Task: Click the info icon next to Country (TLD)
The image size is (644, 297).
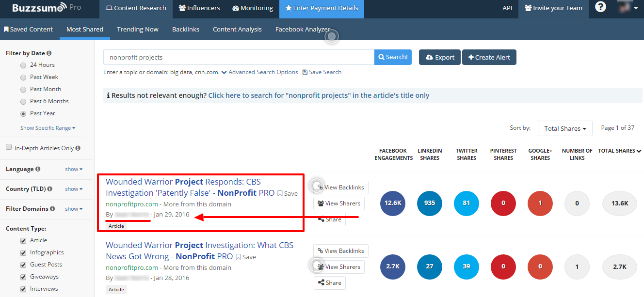Action: pos(50,189)
